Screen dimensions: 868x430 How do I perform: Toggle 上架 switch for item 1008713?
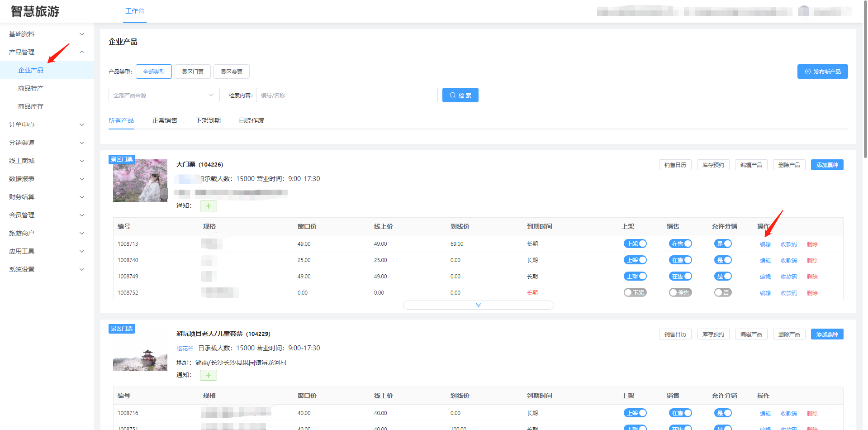635,244
